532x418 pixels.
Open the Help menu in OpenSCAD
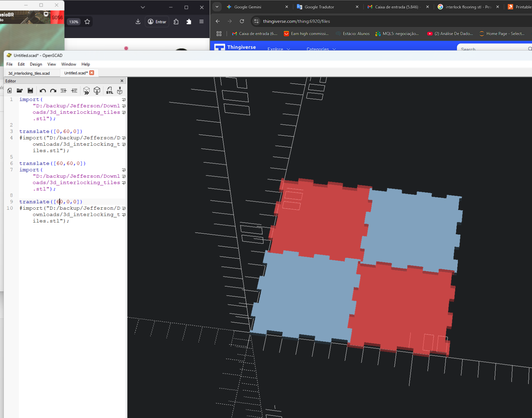coord(86,64)
